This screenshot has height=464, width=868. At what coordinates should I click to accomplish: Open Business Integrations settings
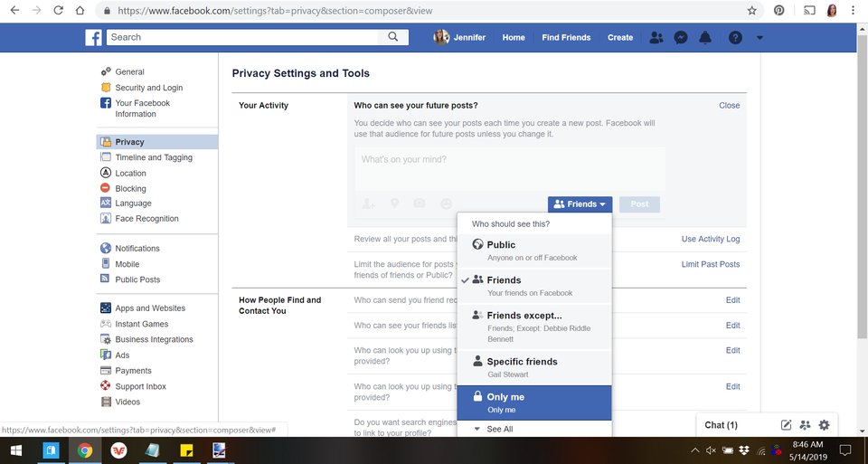[x=154, y=339]
